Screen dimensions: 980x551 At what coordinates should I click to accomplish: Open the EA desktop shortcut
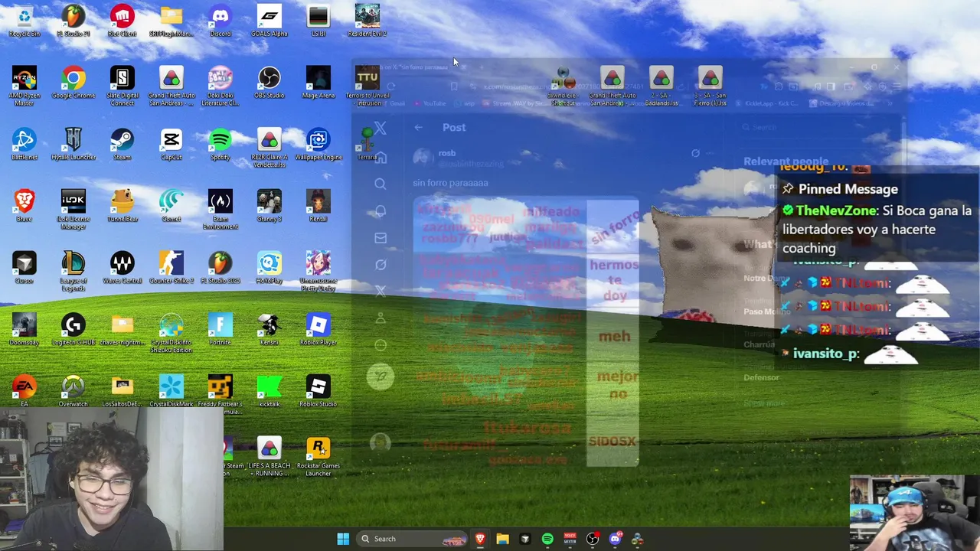click(24, 392)
